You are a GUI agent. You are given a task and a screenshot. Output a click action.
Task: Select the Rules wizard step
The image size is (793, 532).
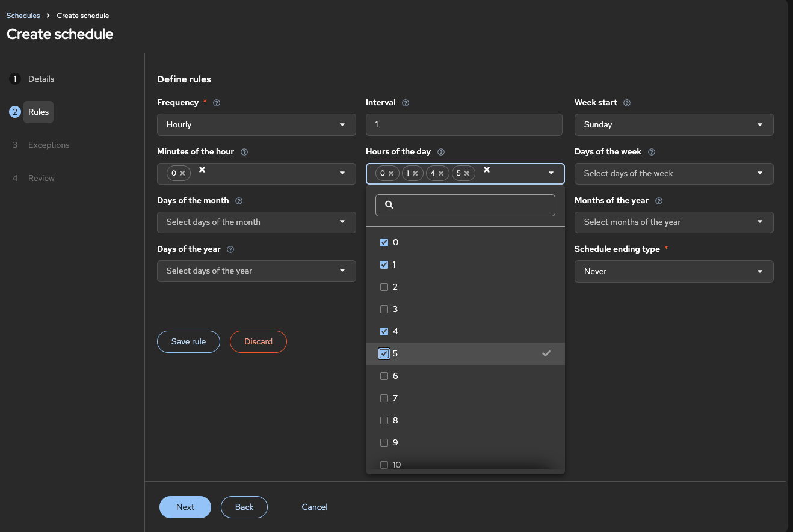[39, 112]
